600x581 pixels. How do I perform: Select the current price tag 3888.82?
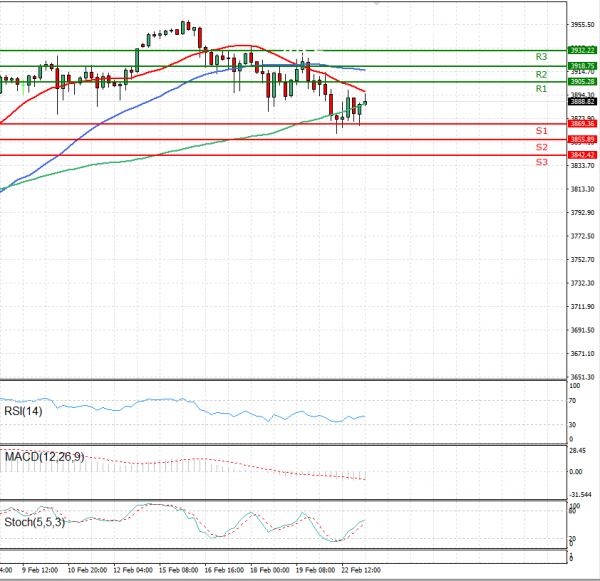pos(582,101)
